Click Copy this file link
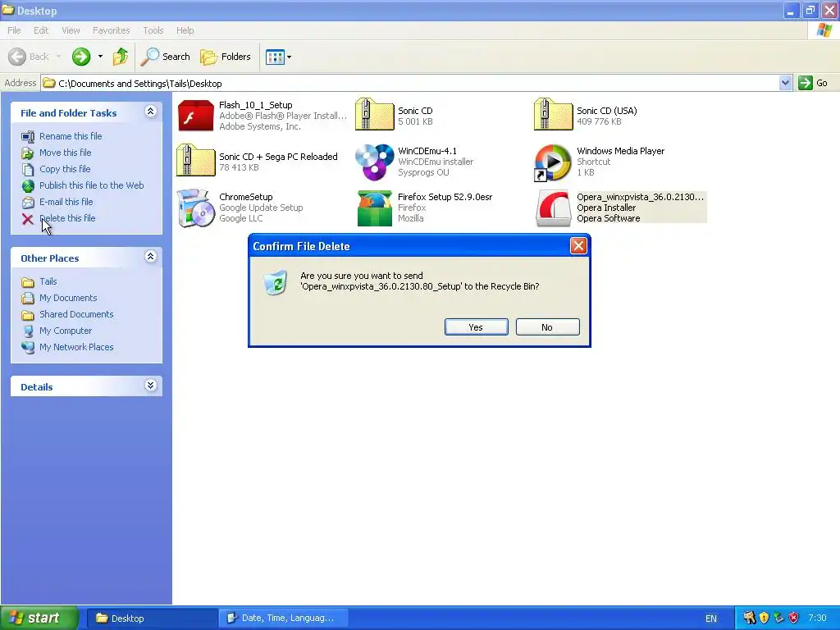The width and height of the screenshot is (840, 630). point(65,169)
